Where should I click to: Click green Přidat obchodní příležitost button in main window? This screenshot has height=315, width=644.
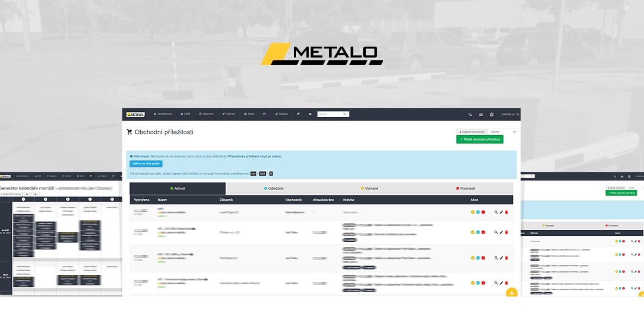pos(480,139)
